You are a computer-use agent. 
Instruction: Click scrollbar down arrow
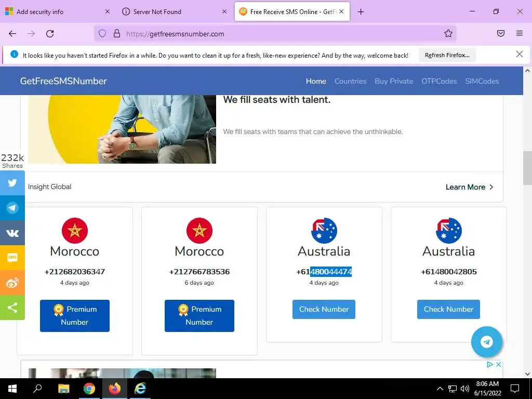click(x=527, y=374)
